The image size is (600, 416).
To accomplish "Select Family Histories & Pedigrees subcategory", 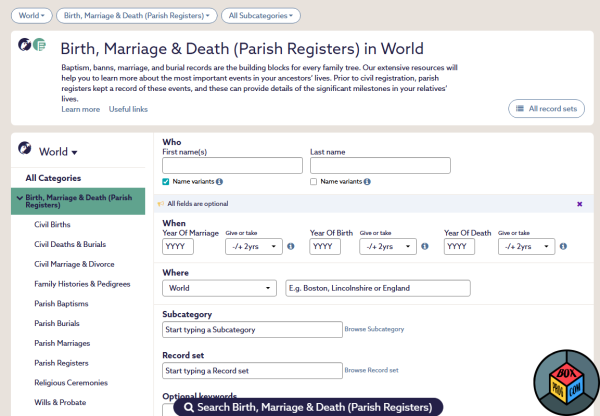I will 82,284.
